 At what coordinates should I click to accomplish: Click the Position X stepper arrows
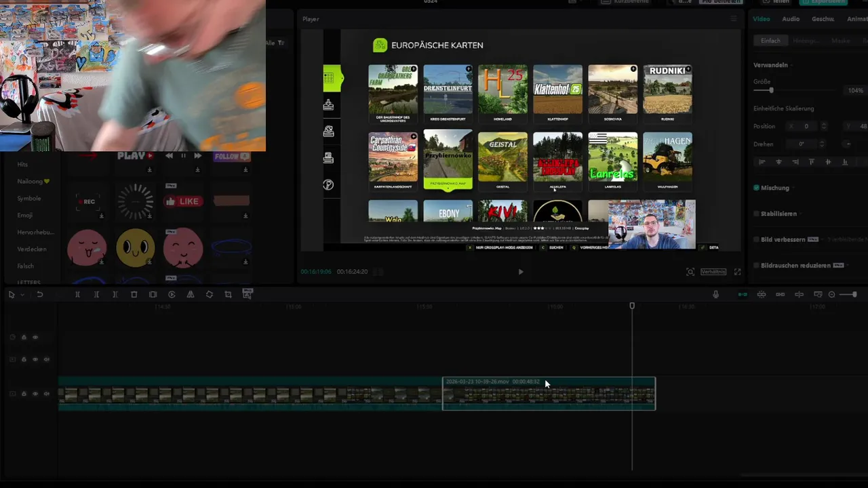[x=824, y=126]
